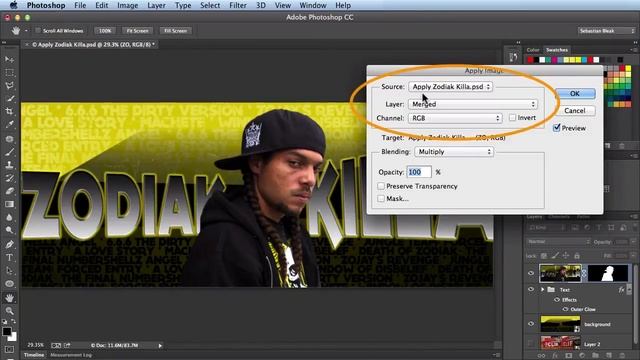Click fx icon on Text layer group
This screenshot has height=360, width=640.
coord(621,289)
